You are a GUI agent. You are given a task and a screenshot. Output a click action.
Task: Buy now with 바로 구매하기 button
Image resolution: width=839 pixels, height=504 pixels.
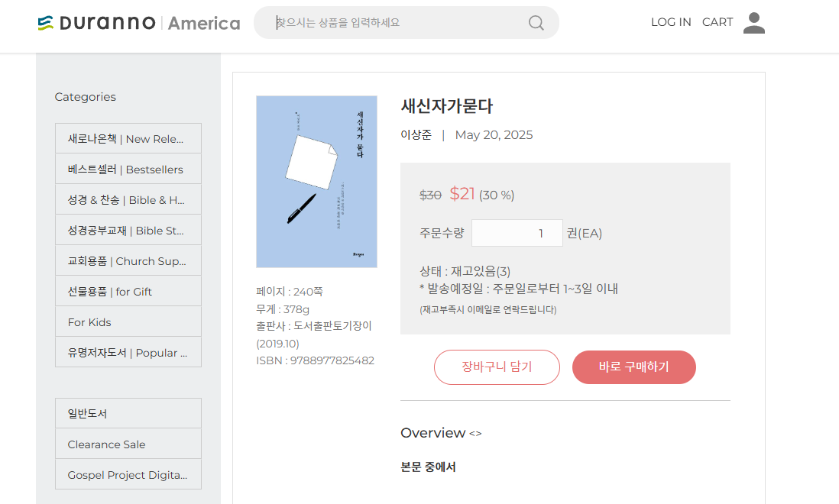[634, 367]
